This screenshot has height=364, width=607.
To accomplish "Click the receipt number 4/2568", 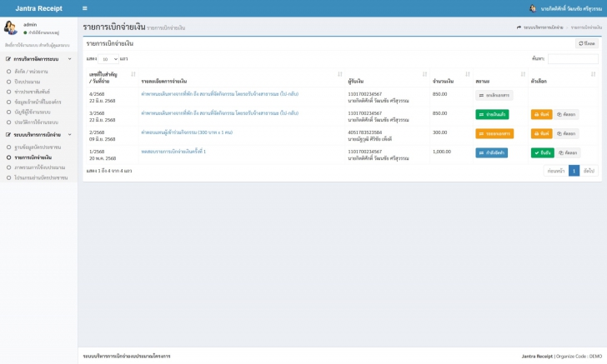I will [x=97, y=94].
